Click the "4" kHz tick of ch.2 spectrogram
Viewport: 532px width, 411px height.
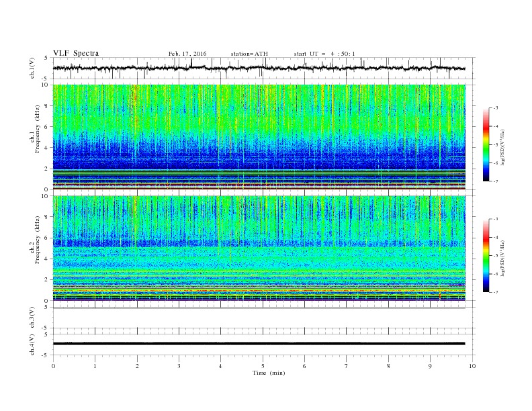click(46, 259)
